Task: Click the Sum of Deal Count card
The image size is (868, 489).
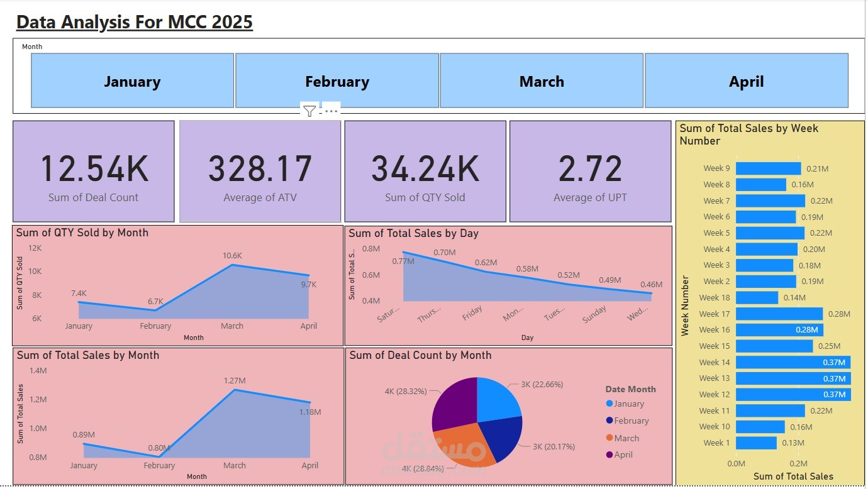Action: (94, 171)
